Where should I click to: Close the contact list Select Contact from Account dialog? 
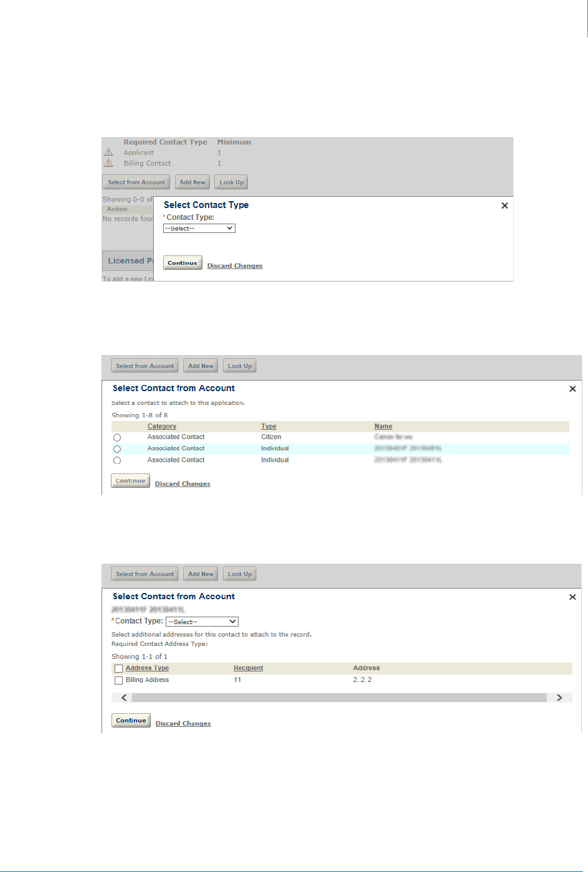coord(572,389)
